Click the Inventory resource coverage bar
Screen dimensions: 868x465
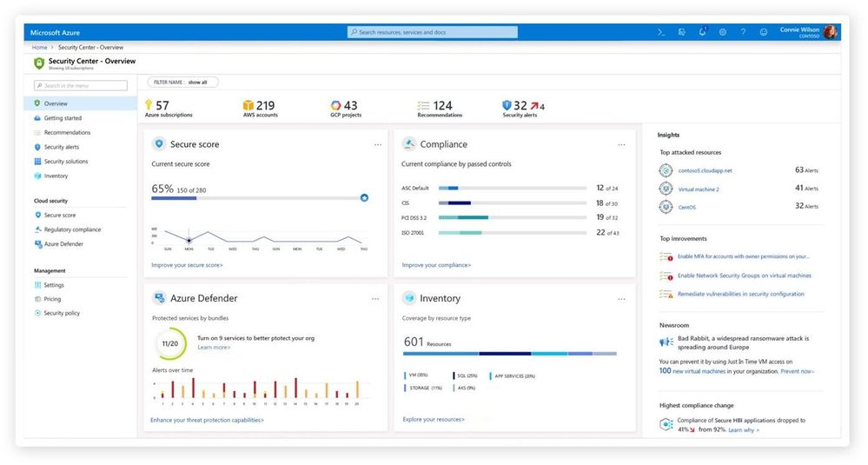[x=510, y=353]
